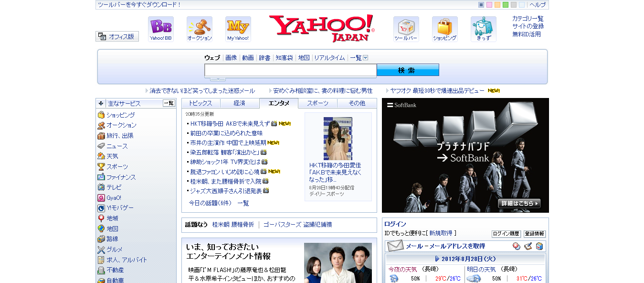This screenshot has width=644, height=283.
Task: Click the 旅行、出張 suitcase icon
Action: (101, 136)
